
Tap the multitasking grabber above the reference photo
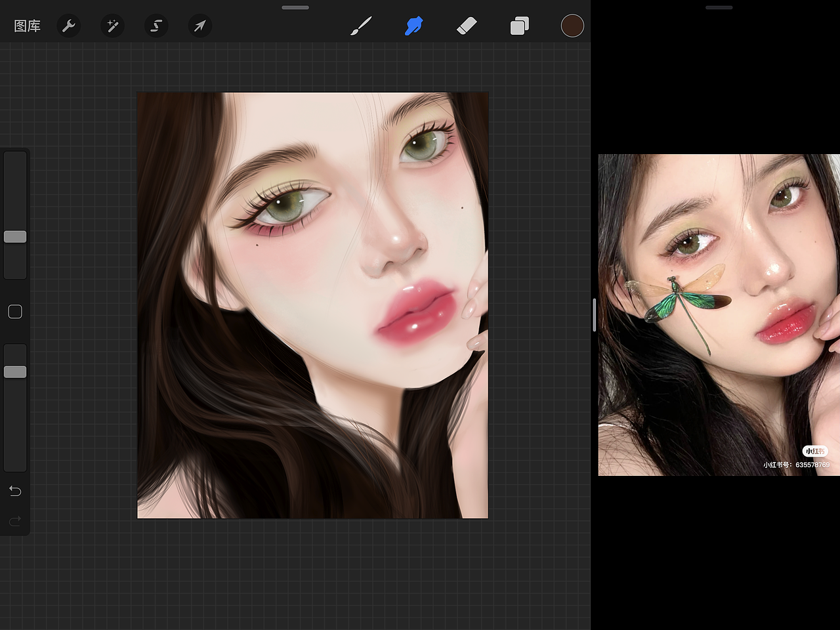(x=719, y=7)
